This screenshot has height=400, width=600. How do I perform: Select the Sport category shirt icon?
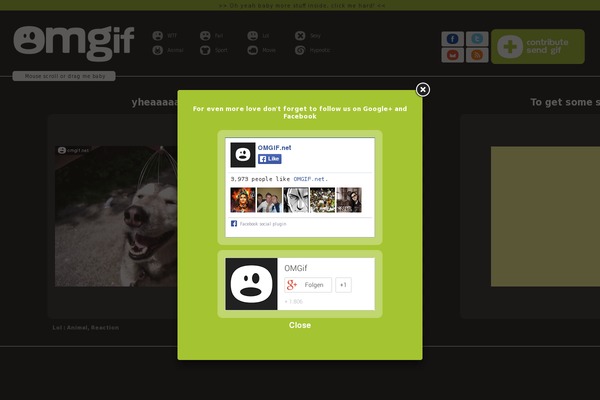coord(205,50)
